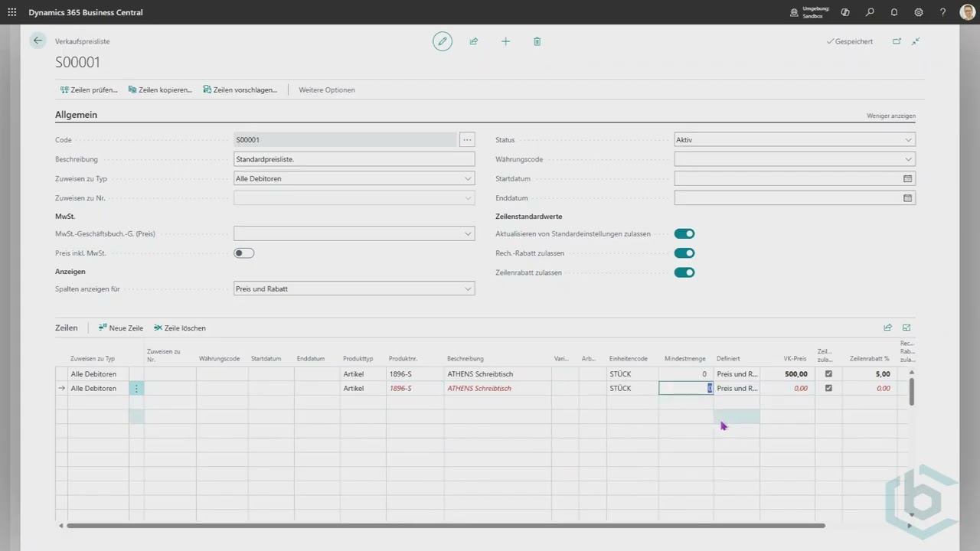Viewport: 980px width, 551px height.
Task: Click the trash delete icon
Action: [537, 41]
